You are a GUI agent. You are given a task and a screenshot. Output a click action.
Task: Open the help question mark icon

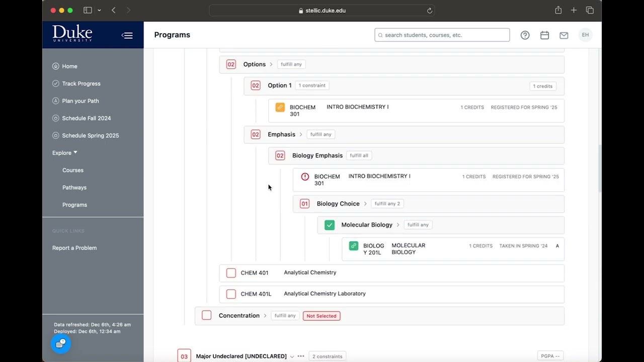(x=525, y=35)
